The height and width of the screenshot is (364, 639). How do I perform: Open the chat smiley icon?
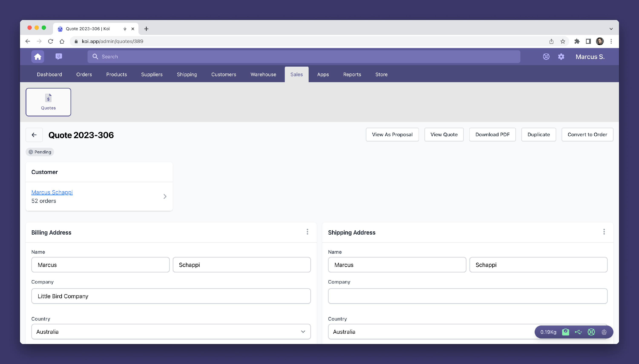pos(59,56)
